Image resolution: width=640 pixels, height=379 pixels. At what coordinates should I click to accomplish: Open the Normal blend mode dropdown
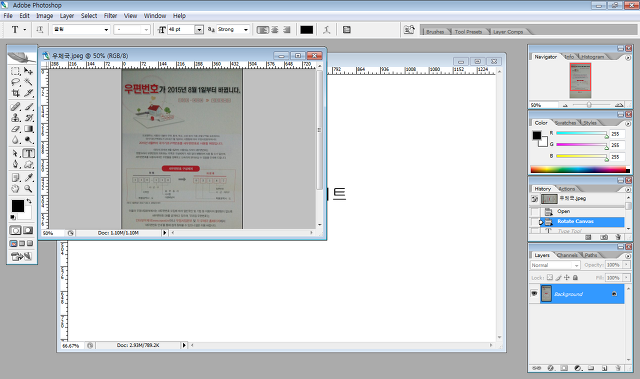coord(555,265)
